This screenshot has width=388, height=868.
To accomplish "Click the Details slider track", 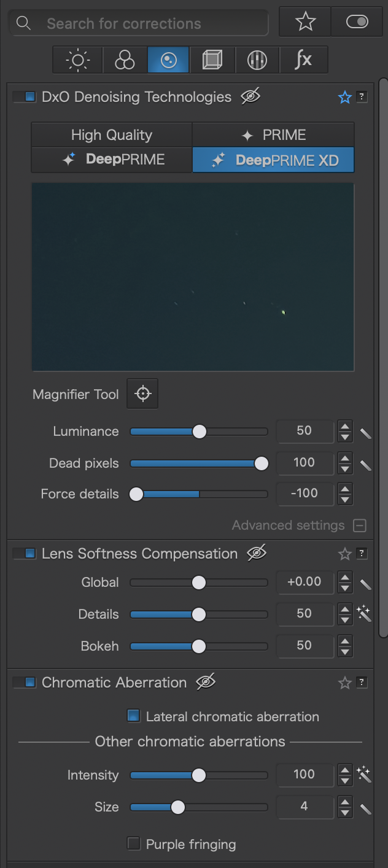I will point(199,614).
